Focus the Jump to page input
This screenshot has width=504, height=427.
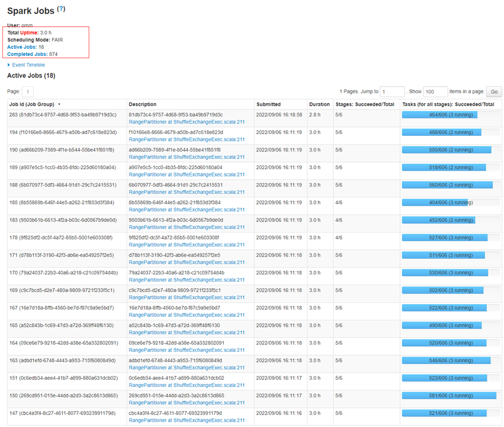coord(392,91)
